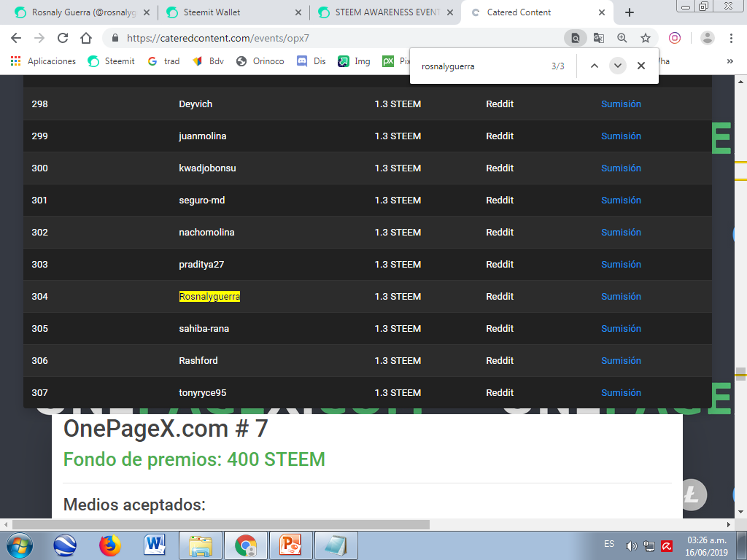Jump to the previous search match
This screenshot has height=560, width=747.
pos(594,66)
